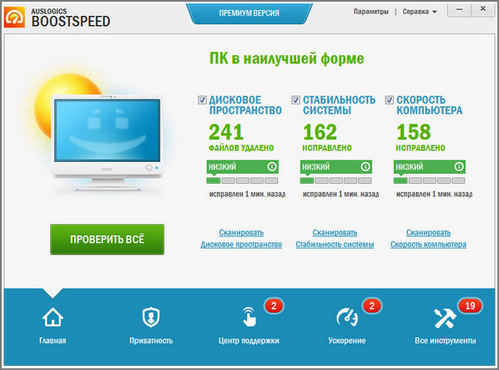
Task: Open the Приватность shield icon
Action: coord(151,317)
